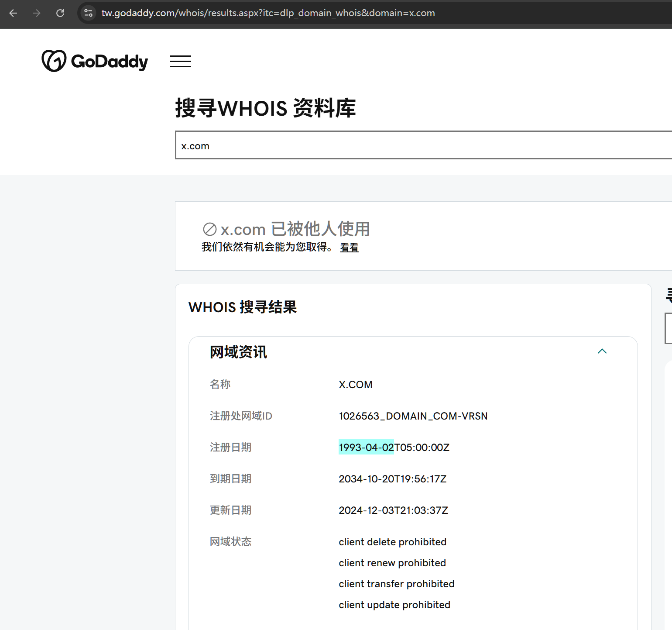The width and height of the screenshot is (672, 630).
Task: Open site information icon in address bar
Action: pyautogui.click(x=88, y=13)
